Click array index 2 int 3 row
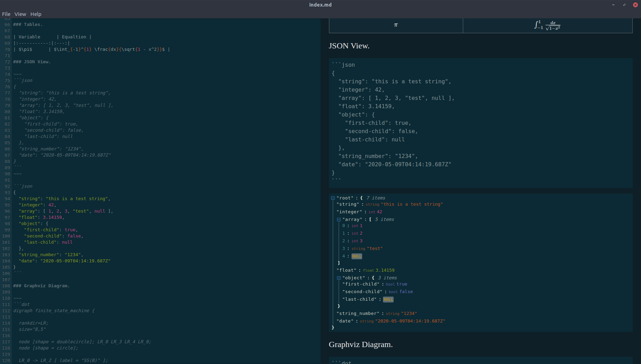The width and height of the screenshot is (641, 364). (x=352, y=241)
